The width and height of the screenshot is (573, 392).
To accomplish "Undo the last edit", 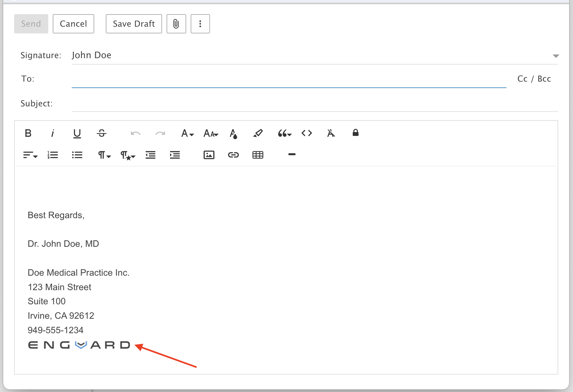I will (136, 133).
